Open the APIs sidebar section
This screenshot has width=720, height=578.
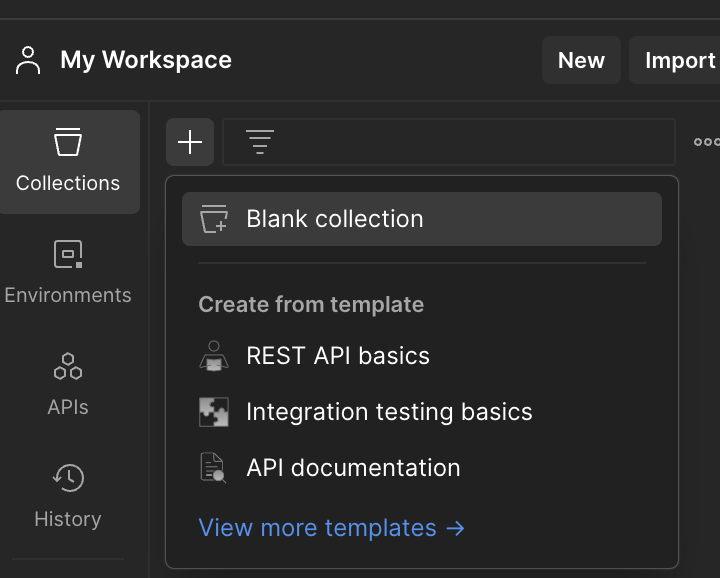(68, 384)
